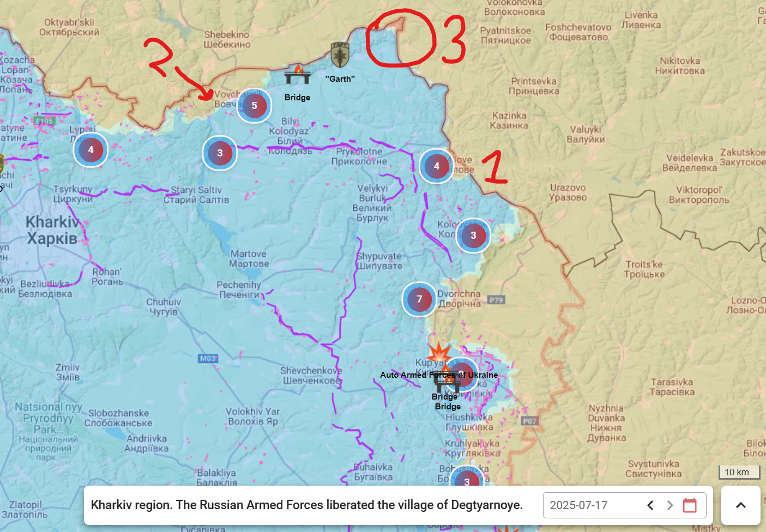This screenshot has height=532, width=766.
Task: Click the Degtyarnoye liberation news headline
Action: (x=307, y=505)
